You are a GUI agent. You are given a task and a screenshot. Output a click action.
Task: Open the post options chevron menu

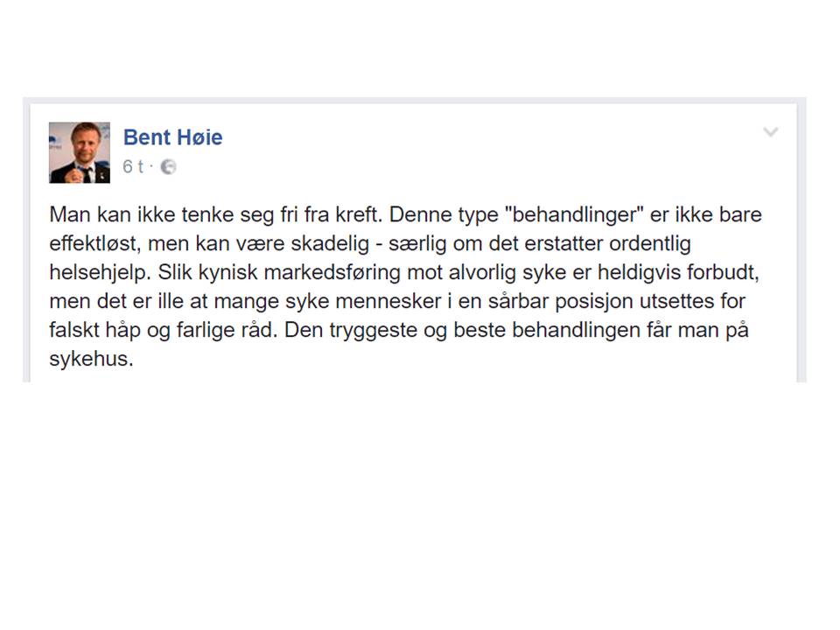[770, 133]
